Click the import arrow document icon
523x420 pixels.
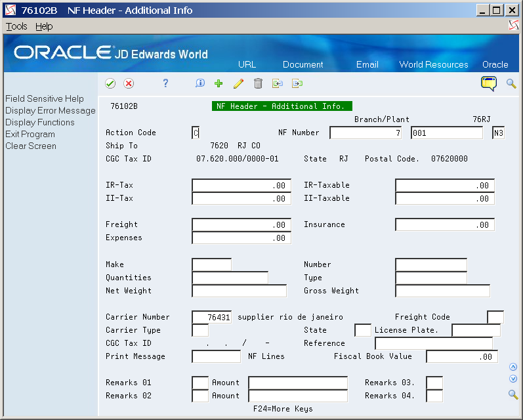pyautogui.click(x=278, y=83)
